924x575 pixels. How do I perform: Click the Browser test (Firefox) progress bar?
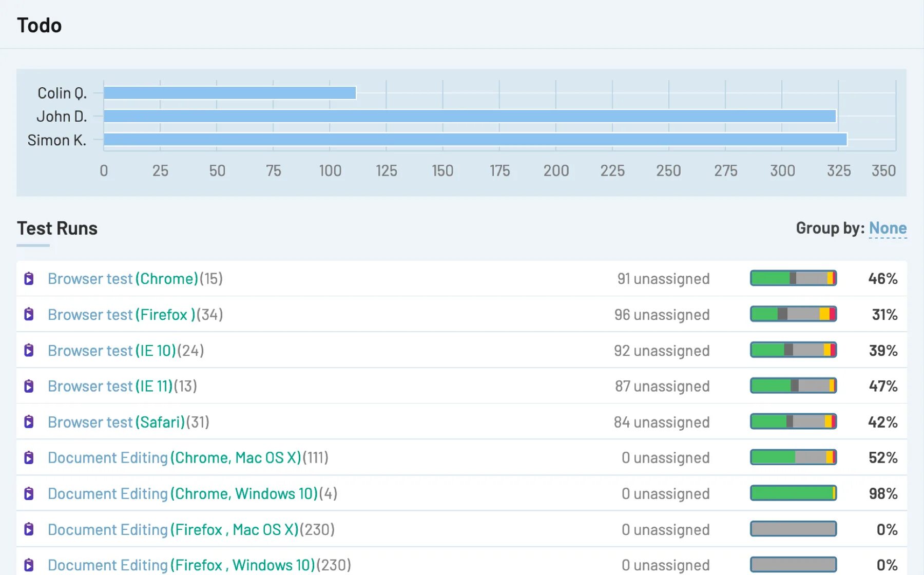[x=794, y=314]
